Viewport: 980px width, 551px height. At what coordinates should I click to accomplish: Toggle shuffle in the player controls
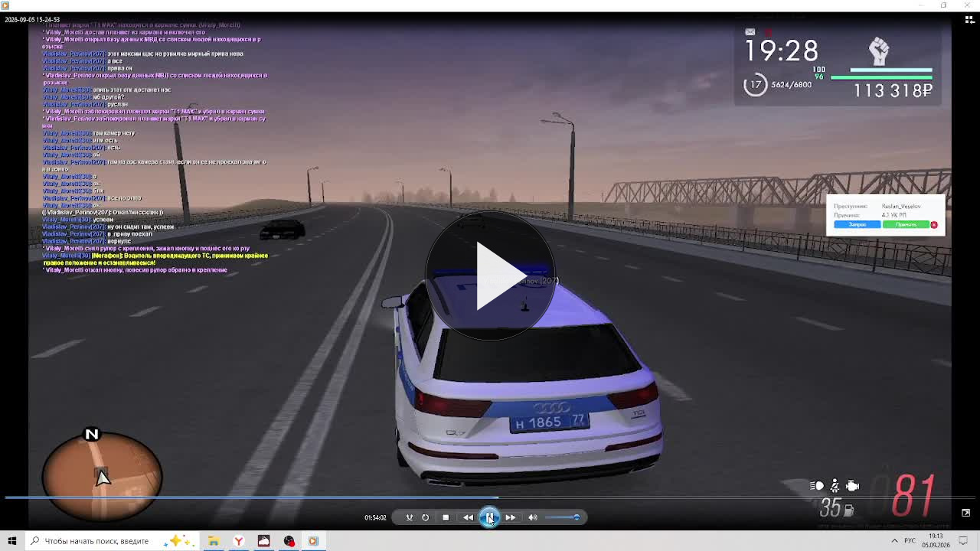[409, 517]
